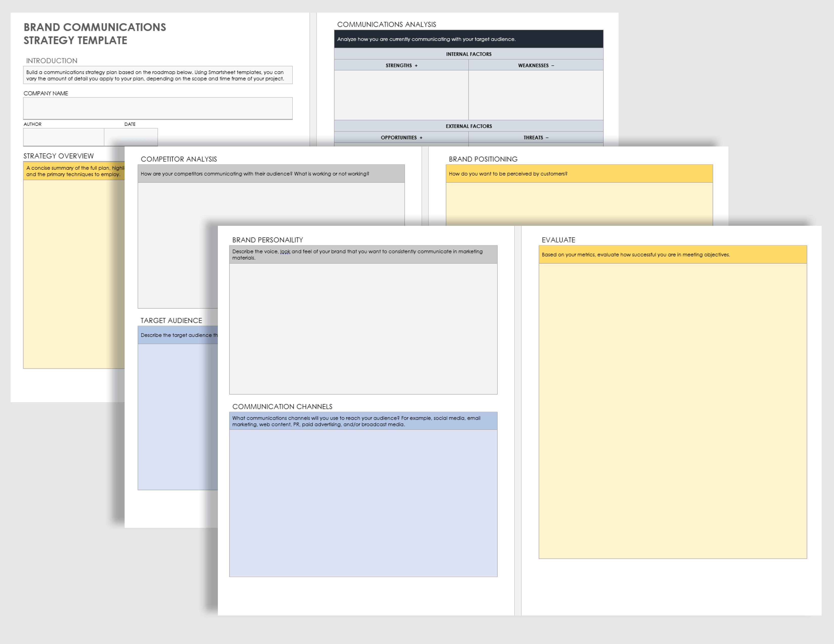This screenshot has height=644, width=834.
Task: Click inside the Brand Positioning yellow text area
Action: (x=579, y=204)
